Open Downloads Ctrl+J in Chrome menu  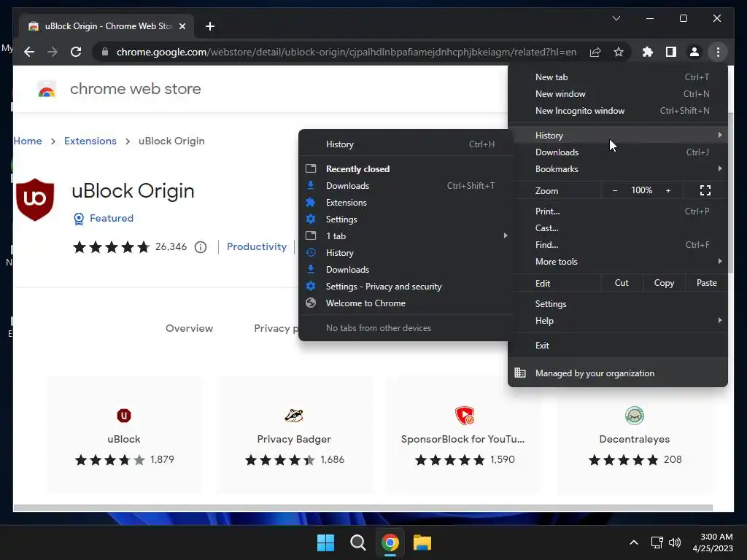click(x=618, y=152)
